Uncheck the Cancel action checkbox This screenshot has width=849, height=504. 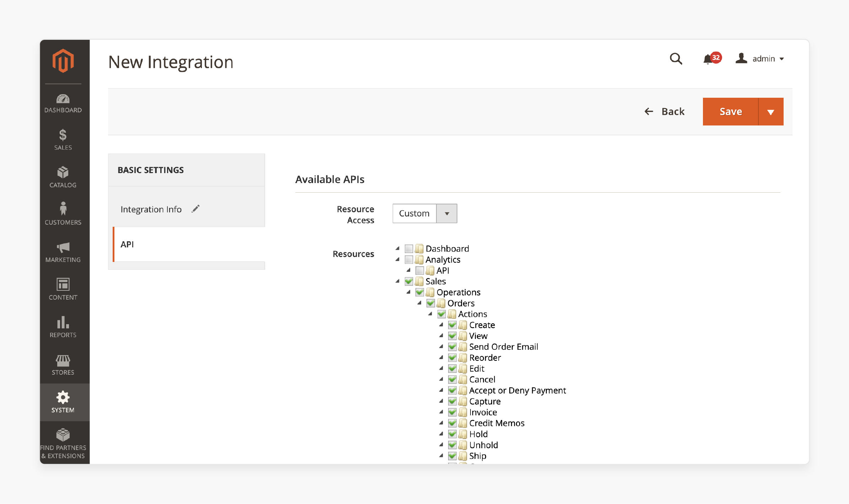tap(452, 379)
